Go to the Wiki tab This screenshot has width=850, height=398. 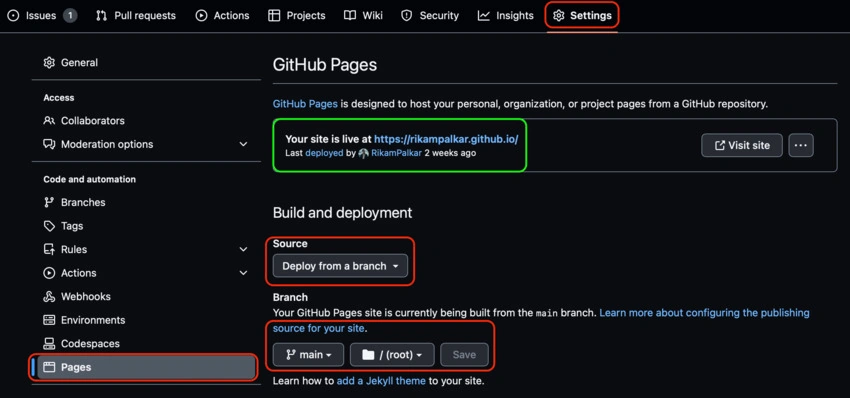tap(363, 16)
